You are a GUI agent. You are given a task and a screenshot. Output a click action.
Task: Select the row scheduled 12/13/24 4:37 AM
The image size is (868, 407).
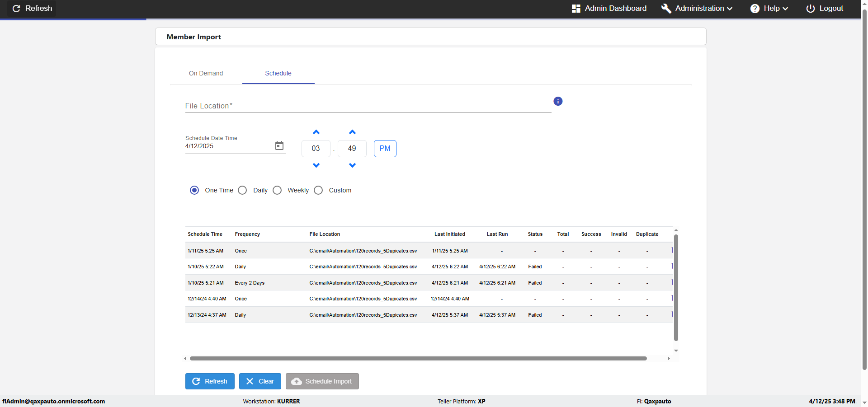(x=429, y=315)
